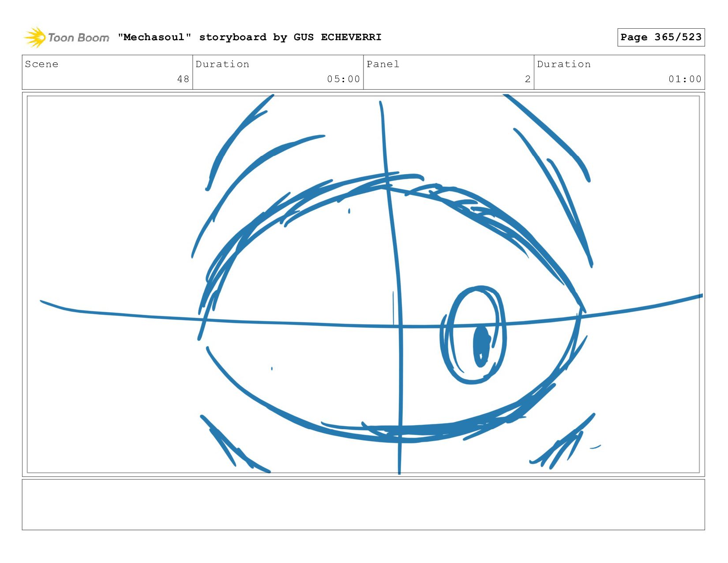Click the storyboard panel sketch thumbnail
Screen dimensions: 728x563
[363, 284]
